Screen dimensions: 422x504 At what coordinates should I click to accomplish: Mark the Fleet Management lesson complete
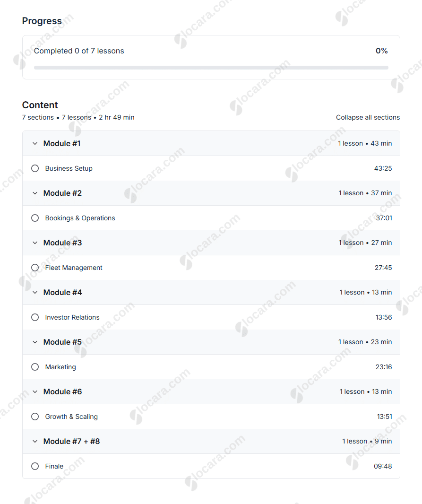(35, 267)
